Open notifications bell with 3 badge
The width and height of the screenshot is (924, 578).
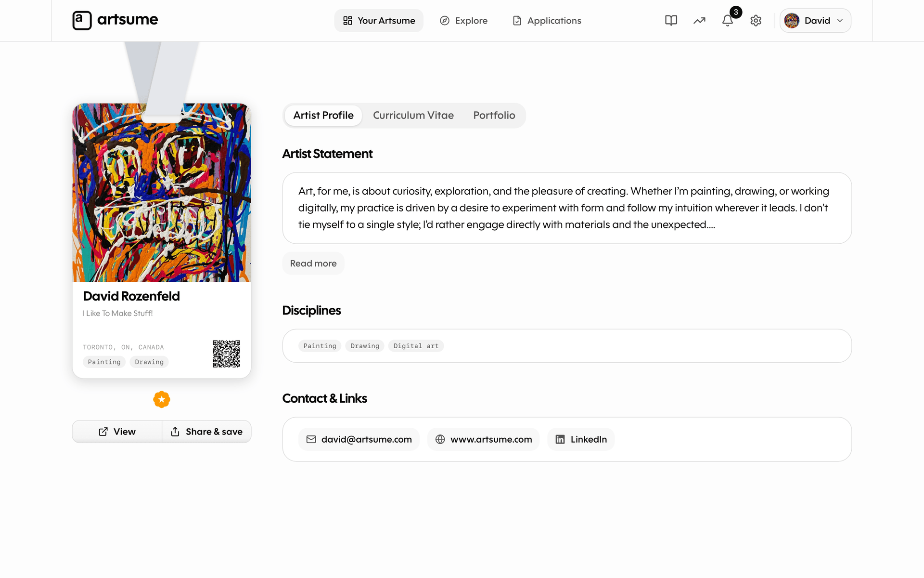pyautogui.click(x=728, y=21)
